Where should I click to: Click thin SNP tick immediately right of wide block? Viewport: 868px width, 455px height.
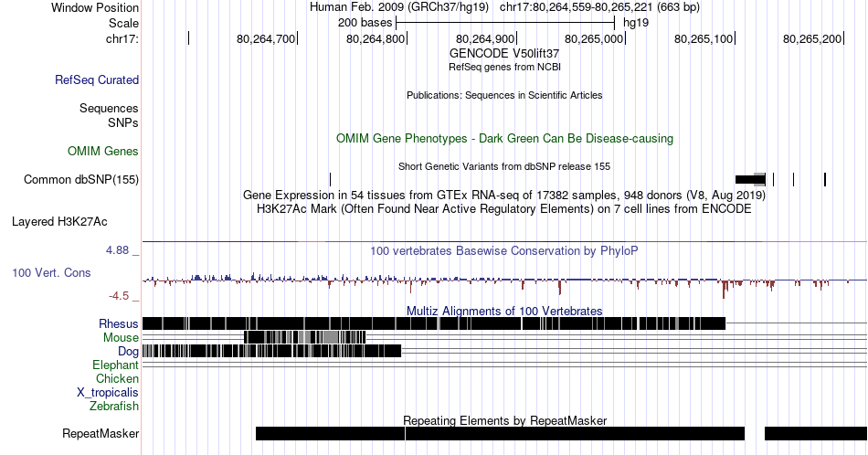tap(773, 179)
